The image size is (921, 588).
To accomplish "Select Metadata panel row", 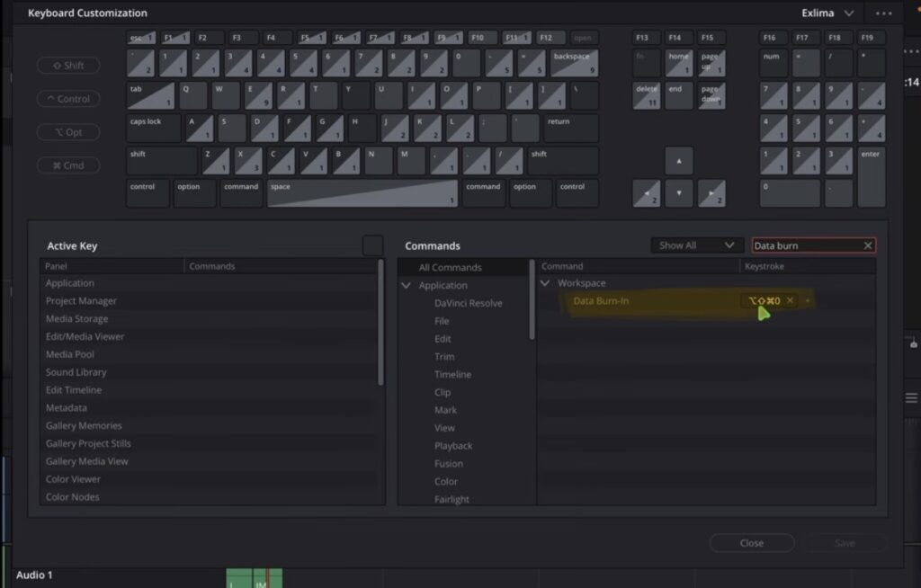I will click(209, 407).
